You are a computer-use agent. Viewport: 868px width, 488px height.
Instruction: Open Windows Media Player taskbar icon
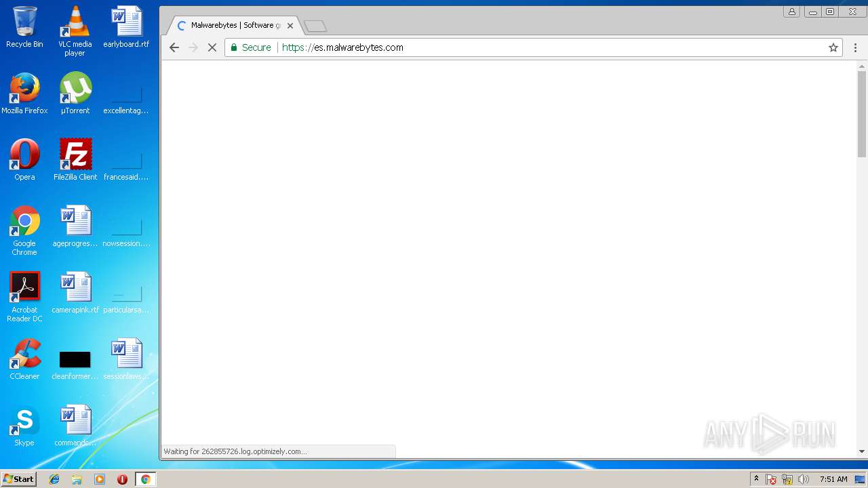(100, 479)
